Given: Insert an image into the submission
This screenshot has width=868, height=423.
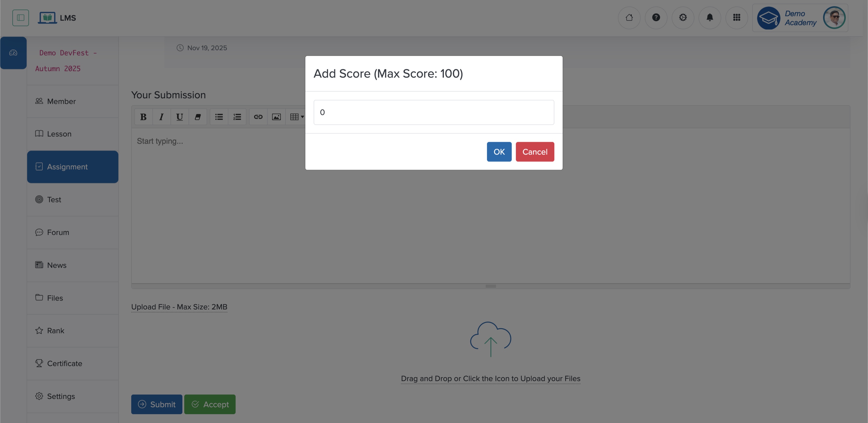Looking at the screenshot, I should click(x=276, y=117).
